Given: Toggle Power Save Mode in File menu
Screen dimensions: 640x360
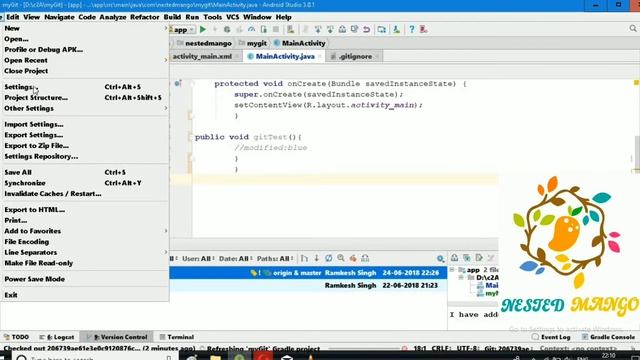Looking at the screenshot, I should pyautogui.click(x=84, y=279).
